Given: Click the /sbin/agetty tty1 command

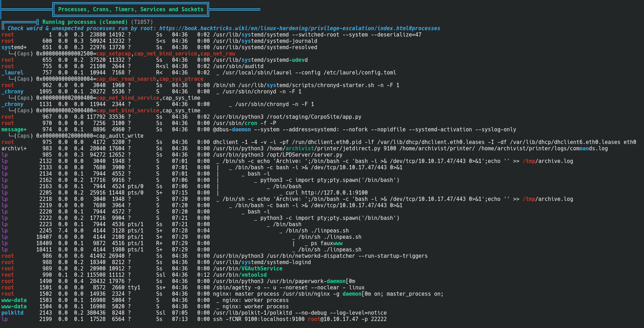Looking at the screenshot, I should pos(289,288).
